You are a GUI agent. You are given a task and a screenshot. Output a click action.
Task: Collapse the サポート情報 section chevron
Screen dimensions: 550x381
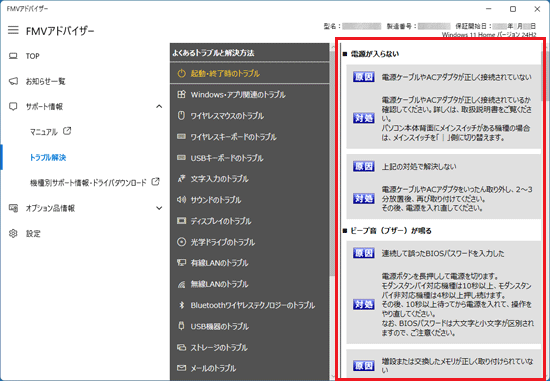pyautogui.click(x=159, y=106)
